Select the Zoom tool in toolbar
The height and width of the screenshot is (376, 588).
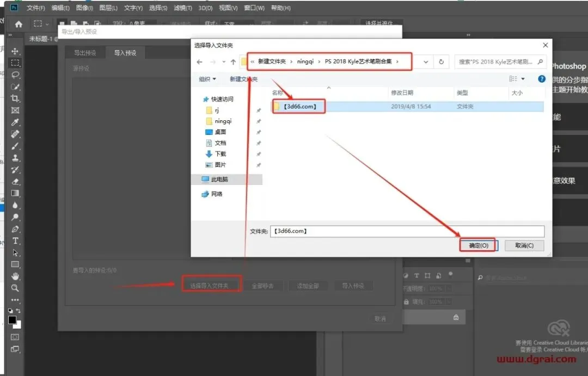(15, 288)
